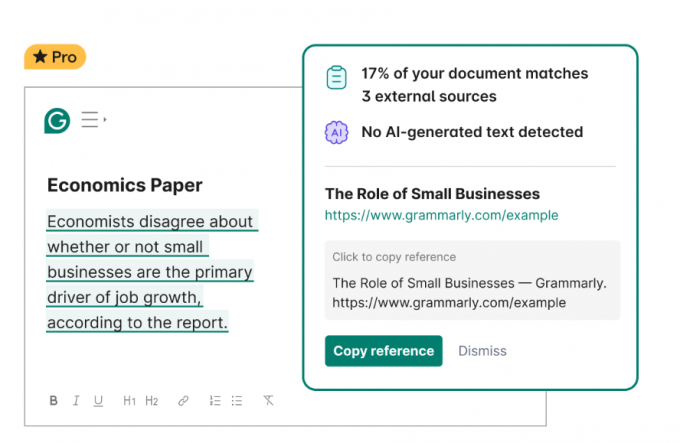This screenshot has height=443, width=680.
Task: Toggle bold formatting
Action: point(53,401)
